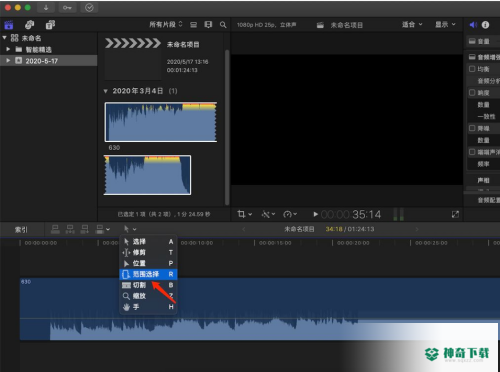Click the 00:00:20:00 ruler mark
This screenshot has width=500, height=372.
[353, 243]
